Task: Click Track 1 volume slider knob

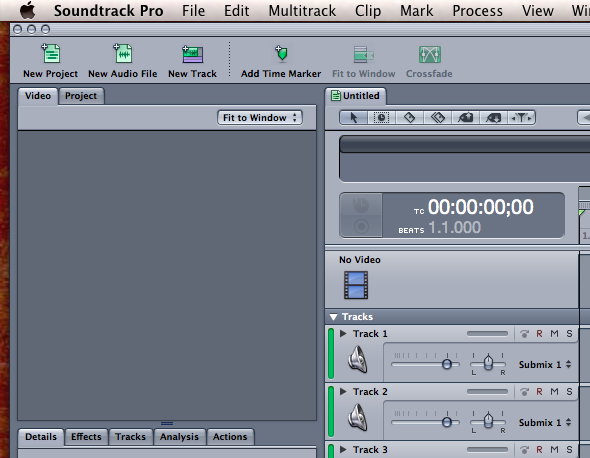Action: pos(447,364)
